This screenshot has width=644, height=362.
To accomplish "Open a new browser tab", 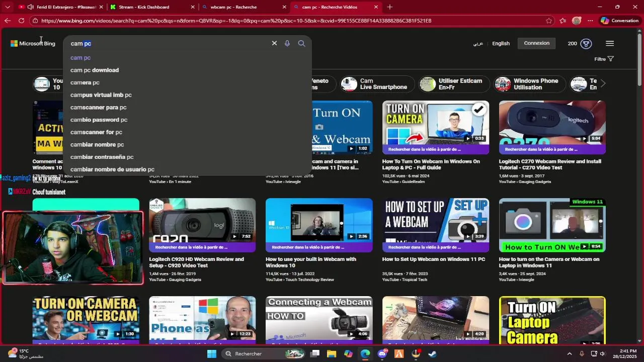I will pos(390,7).
